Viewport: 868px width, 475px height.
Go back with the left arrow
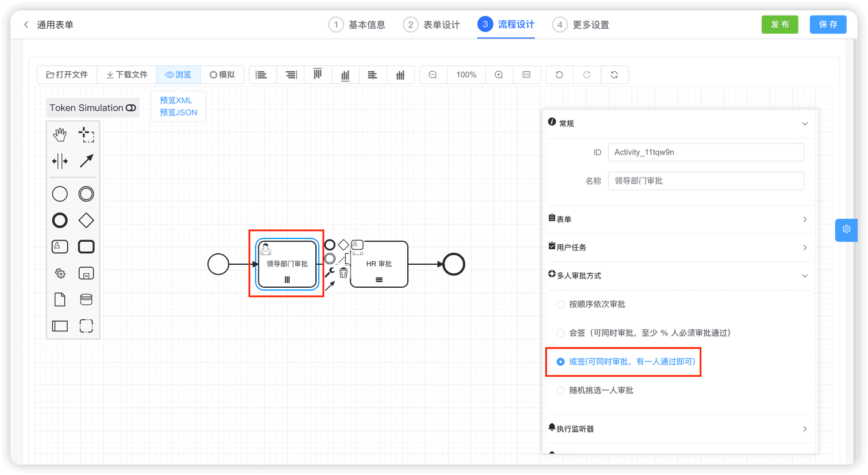26,25
